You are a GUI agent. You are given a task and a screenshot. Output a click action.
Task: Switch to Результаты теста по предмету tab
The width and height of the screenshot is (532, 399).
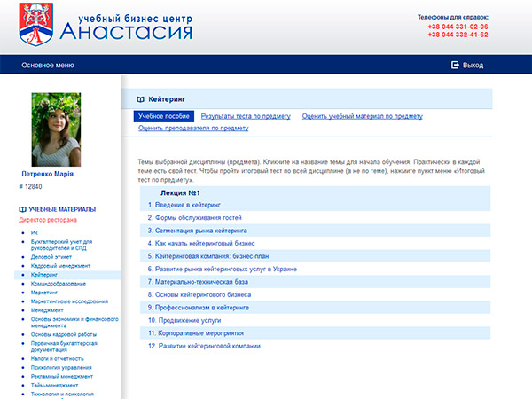pos(246,116)
